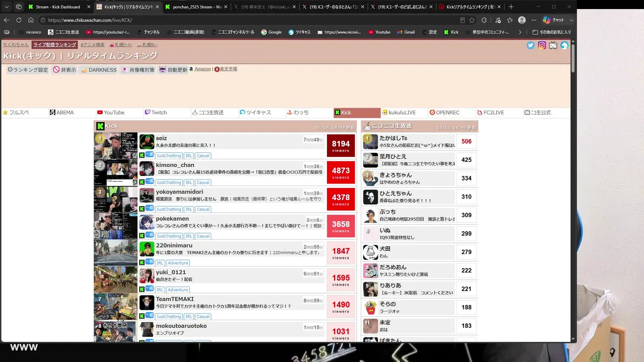Click the 犬田 avatar in Niconico list
Viewport: 644px width, 362px height.
370,252
